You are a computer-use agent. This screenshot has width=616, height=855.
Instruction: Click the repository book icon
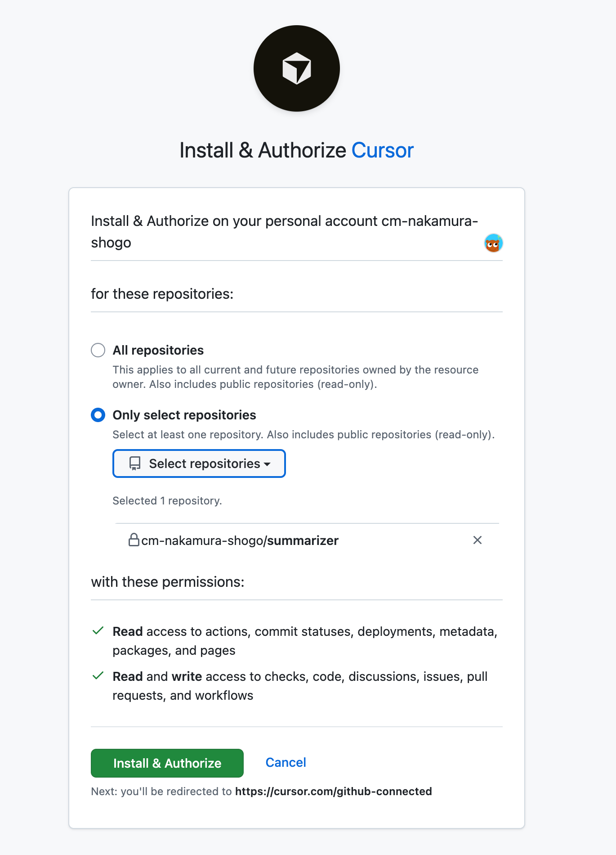point(135,463)
